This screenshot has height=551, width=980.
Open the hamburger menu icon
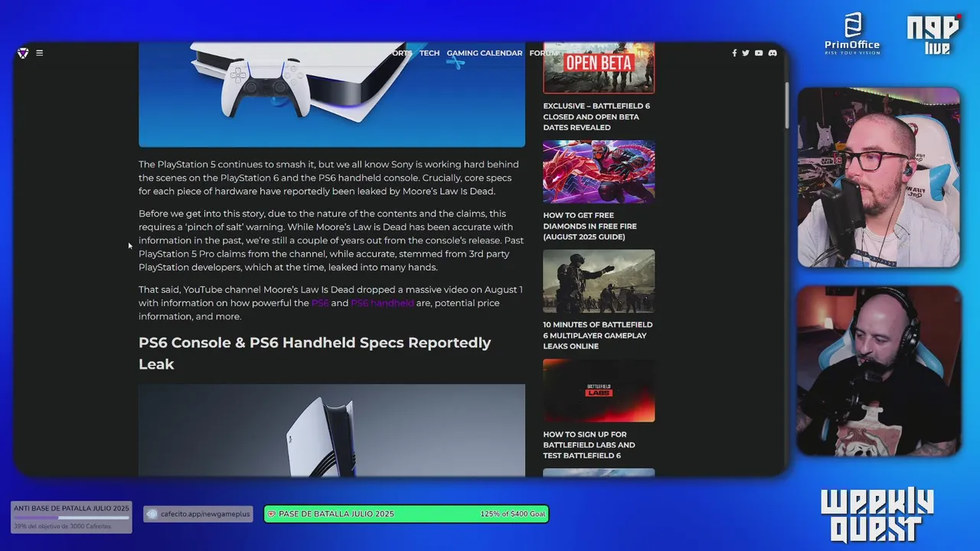click(40, 53)
